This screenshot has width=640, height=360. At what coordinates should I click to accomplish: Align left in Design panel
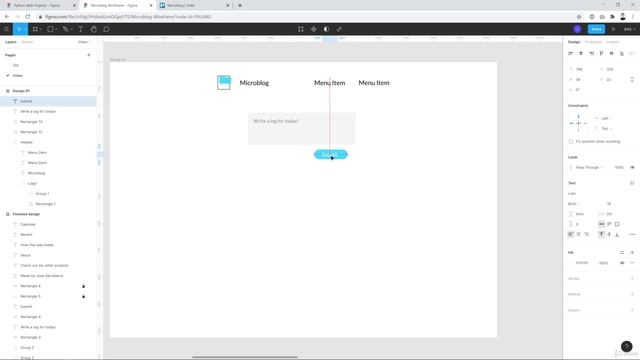click(x=571, y=53)
